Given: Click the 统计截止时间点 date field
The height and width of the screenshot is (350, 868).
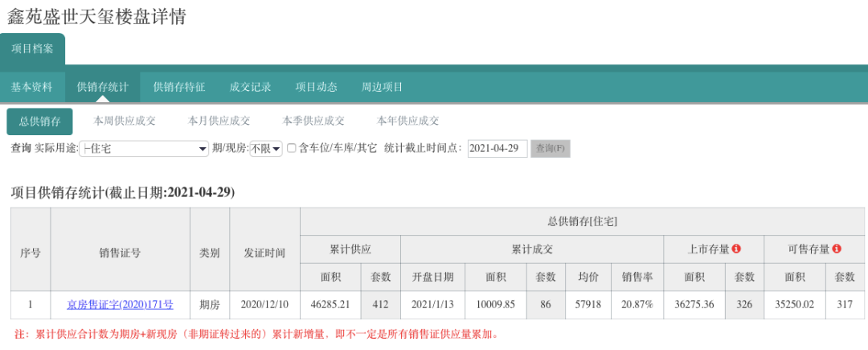Looking at the screenshot, I should [497, 148].
